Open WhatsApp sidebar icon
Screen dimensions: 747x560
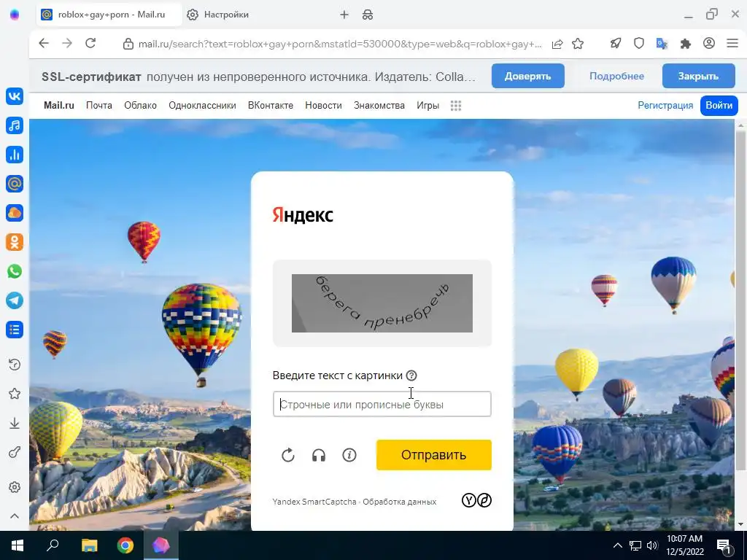[15, 271]
